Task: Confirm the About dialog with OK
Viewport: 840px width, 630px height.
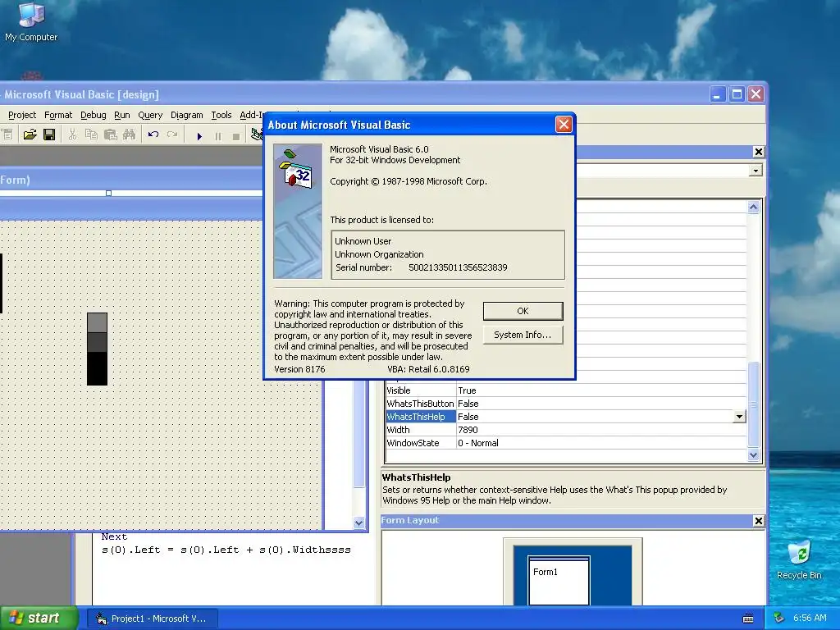Action: tap(523, 311)
